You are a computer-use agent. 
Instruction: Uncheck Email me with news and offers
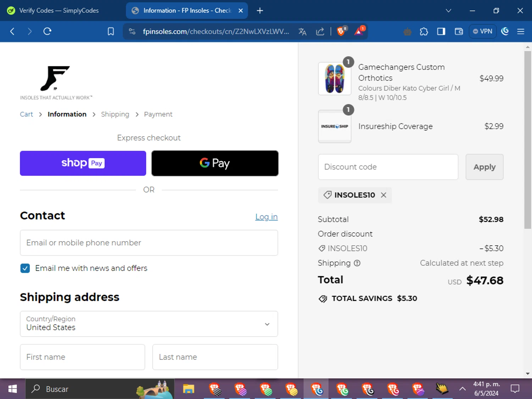tap(25, 268)
